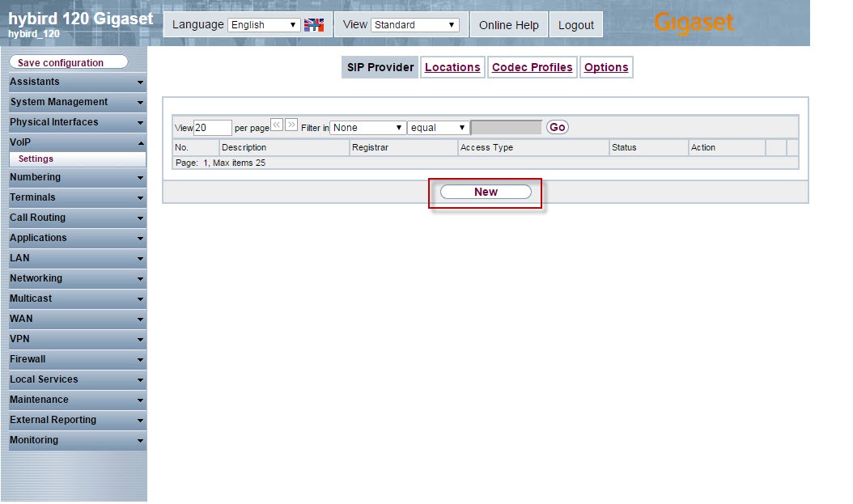Click the greyed filter value field

click(507, 128)
